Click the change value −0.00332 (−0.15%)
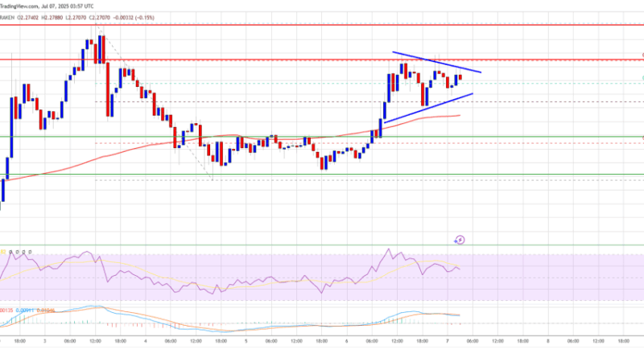644x362 pixels. tap(134, 18)
